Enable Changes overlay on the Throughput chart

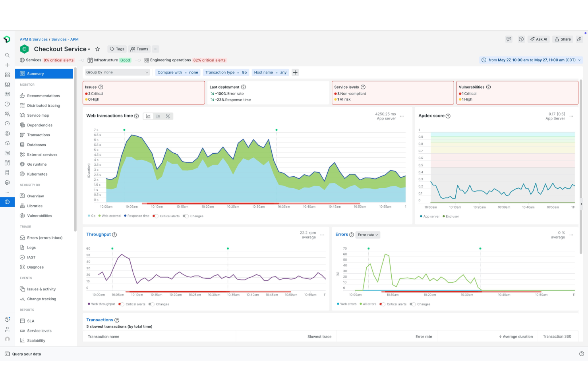point(151,304)
